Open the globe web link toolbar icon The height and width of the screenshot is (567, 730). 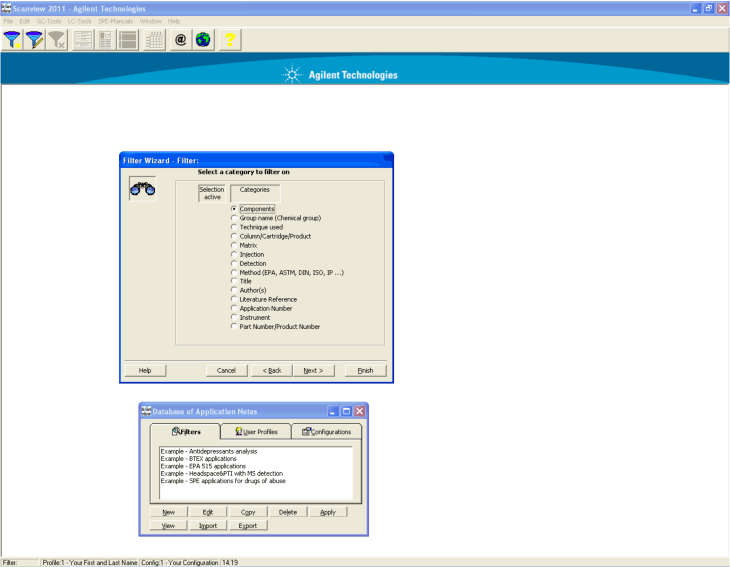203,40
